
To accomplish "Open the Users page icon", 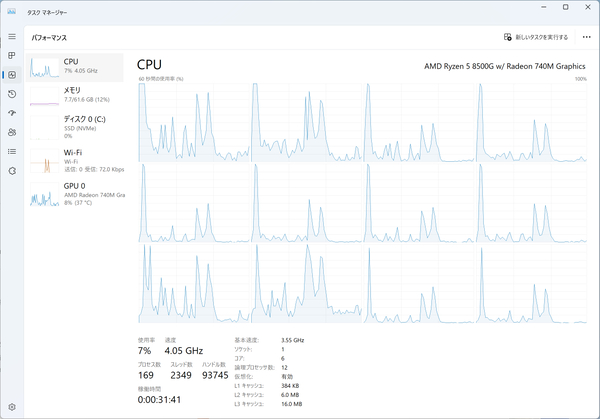I will coord(12,132).
